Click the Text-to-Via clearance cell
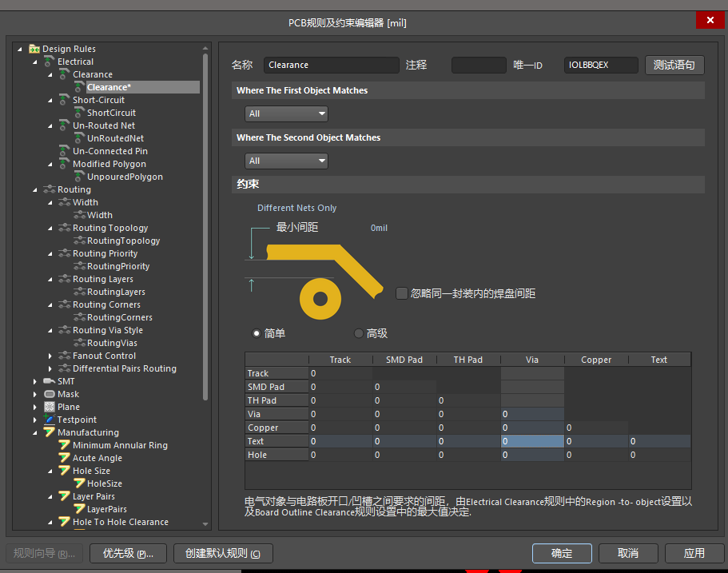The width and height of the screenshot is (728, 573). coord(532,441)
